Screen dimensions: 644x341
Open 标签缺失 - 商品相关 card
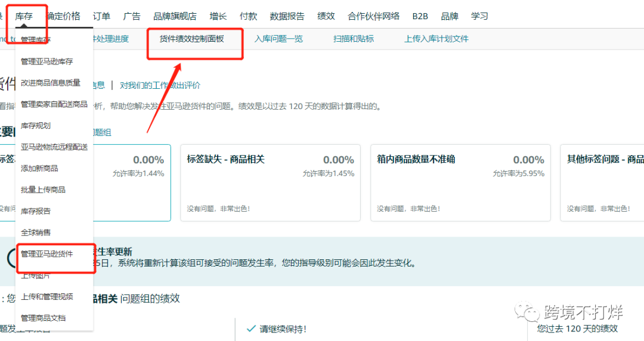pos(270,183)
